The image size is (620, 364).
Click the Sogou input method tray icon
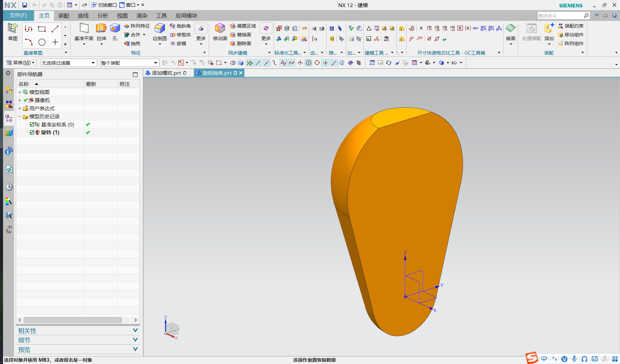tap(532, 358)
